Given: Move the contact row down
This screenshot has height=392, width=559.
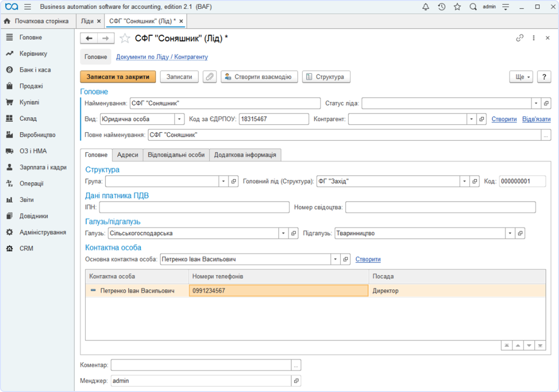Looking at the screenshot, I should [x=529, y=346].
